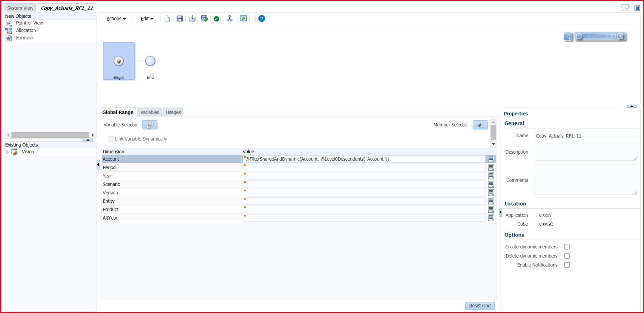Validate the rule using green check icon

pyautogui.click(x=217, y=19)
